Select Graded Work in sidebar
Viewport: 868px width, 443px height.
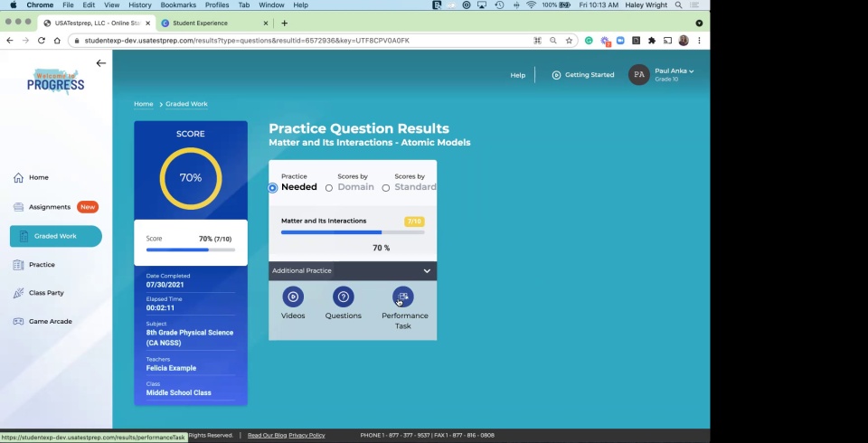(x=56, y=236)
